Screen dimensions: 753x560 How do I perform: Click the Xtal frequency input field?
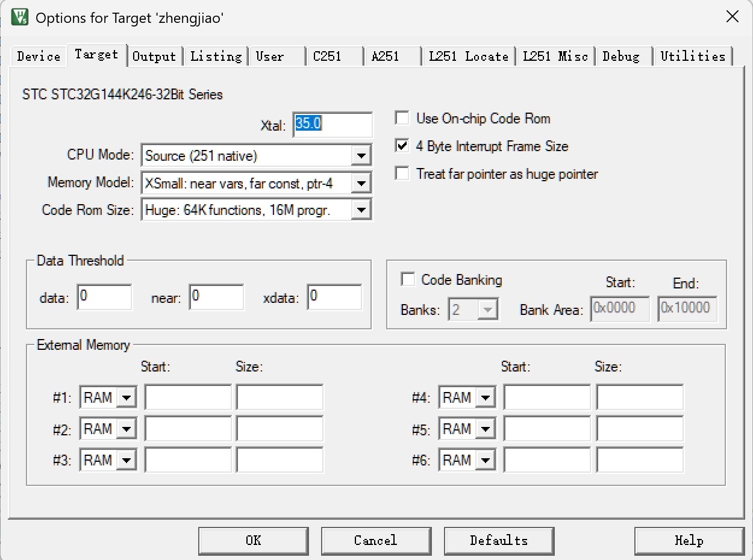[333, 124]
